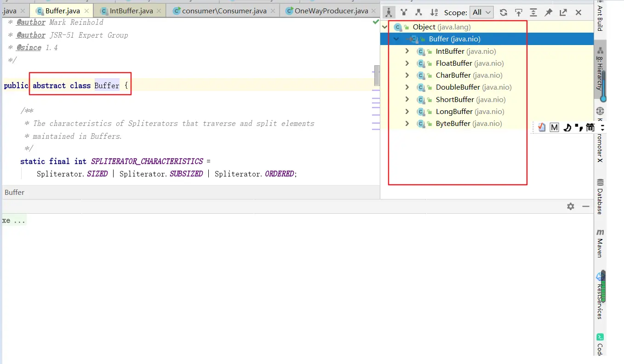The image size is (624, 364).
Task: Expand the FloatBuffer node
Action: click(x=407, y=63)
